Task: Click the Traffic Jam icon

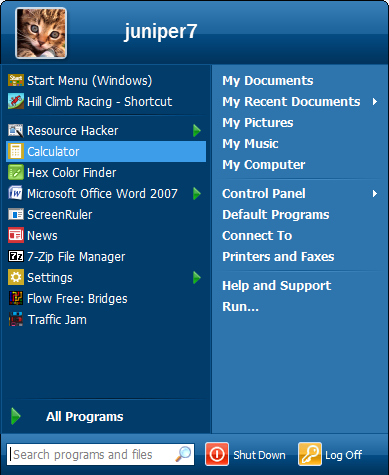Action: (x=16, y=319)
